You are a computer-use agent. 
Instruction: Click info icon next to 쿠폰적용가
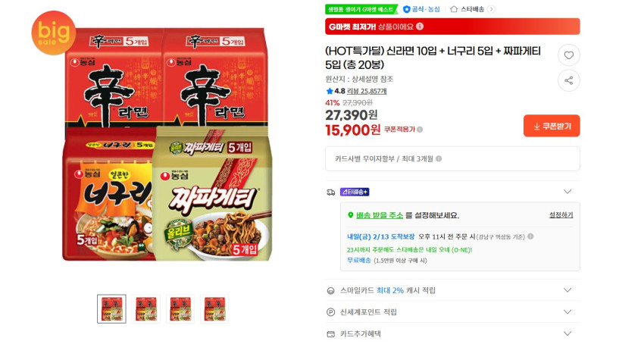pyautogui.click(x=420, y=130)
